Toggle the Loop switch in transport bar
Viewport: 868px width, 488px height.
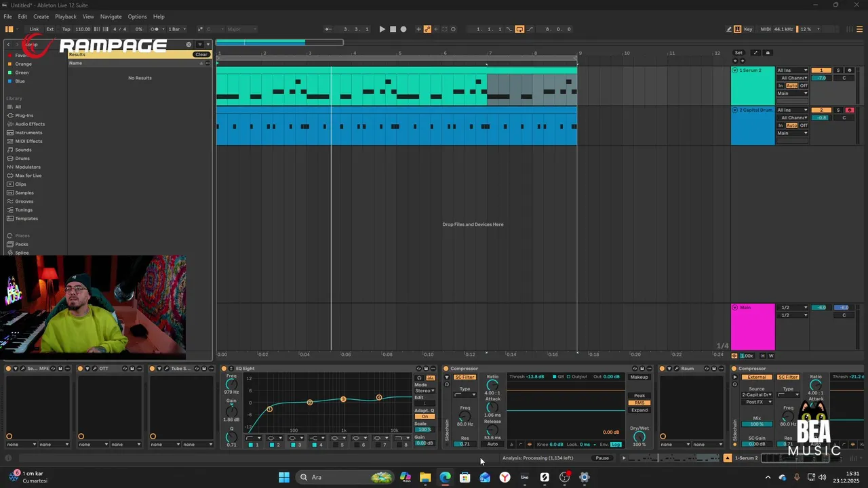pos(519,29)
